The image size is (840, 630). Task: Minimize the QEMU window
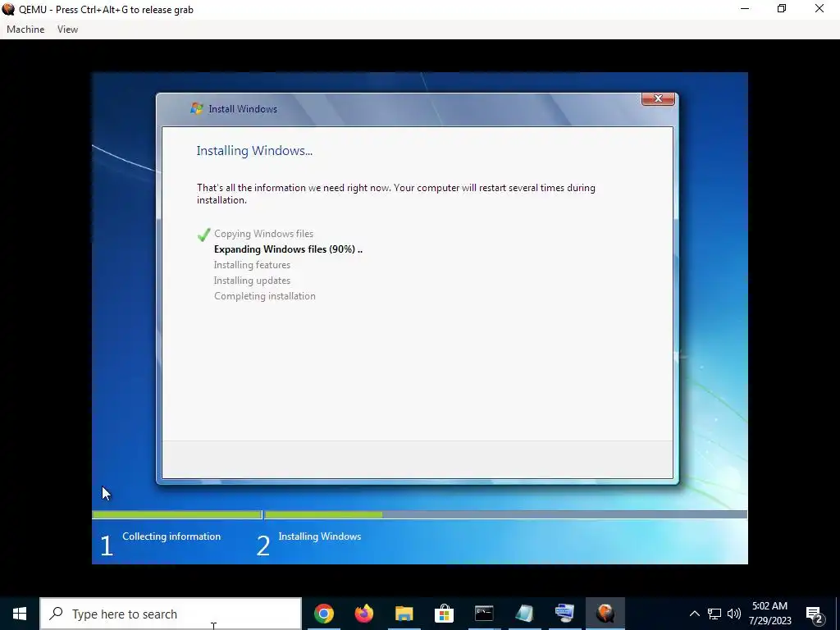coord(745,8)
